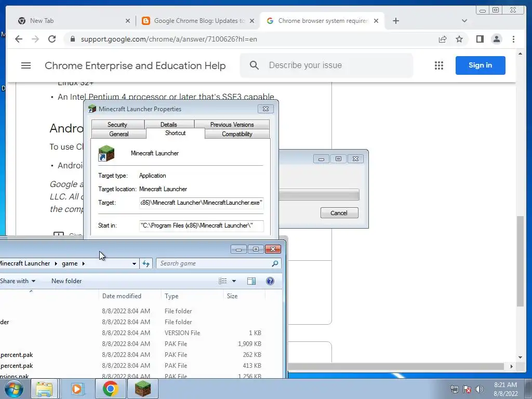This screenshot has height=399, width=532.
Task: Open Chrome taskbar icon
Action: click(110, 389)
